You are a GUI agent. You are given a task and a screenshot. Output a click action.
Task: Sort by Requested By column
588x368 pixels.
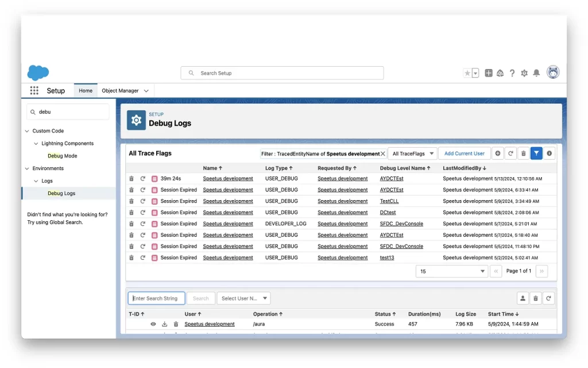click(x=337, y=168)
